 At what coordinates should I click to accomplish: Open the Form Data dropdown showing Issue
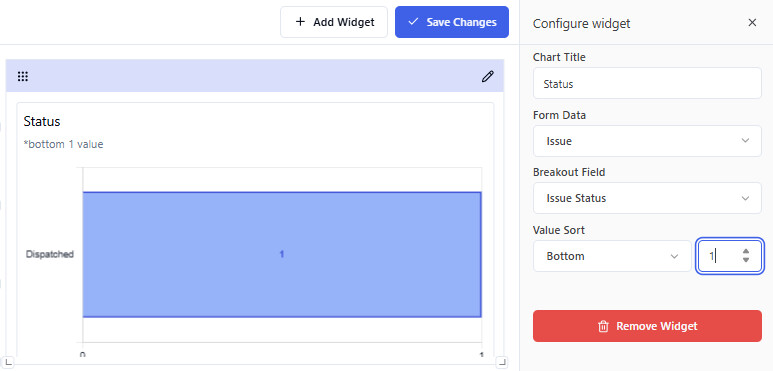pyautogui.click(x=647, y=141)
